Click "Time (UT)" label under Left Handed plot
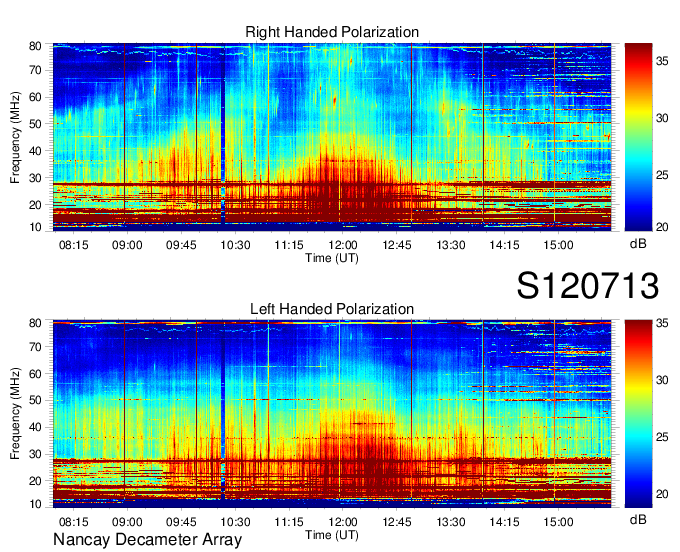680x552 pixels. coord(332,535)
